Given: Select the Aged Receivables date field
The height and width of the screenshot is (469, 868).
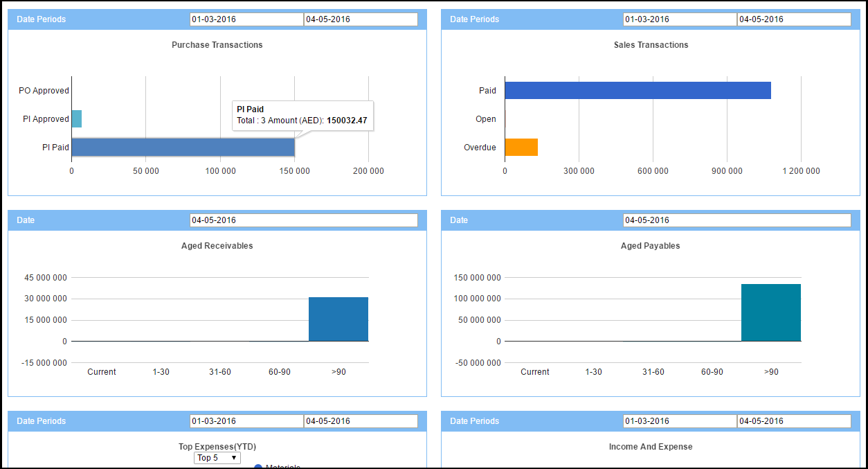Looking at the screenshot, I should (303, 220).
